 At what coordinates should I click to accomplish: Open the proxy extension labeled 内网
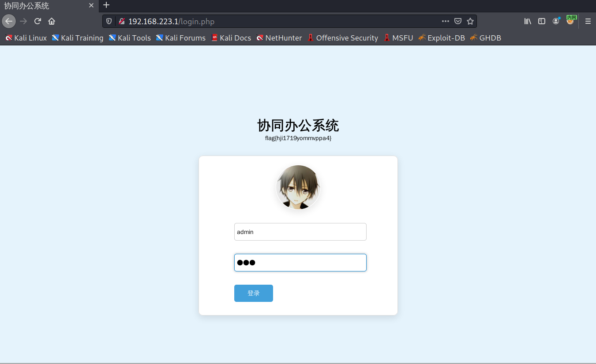[x=570, y=20]
